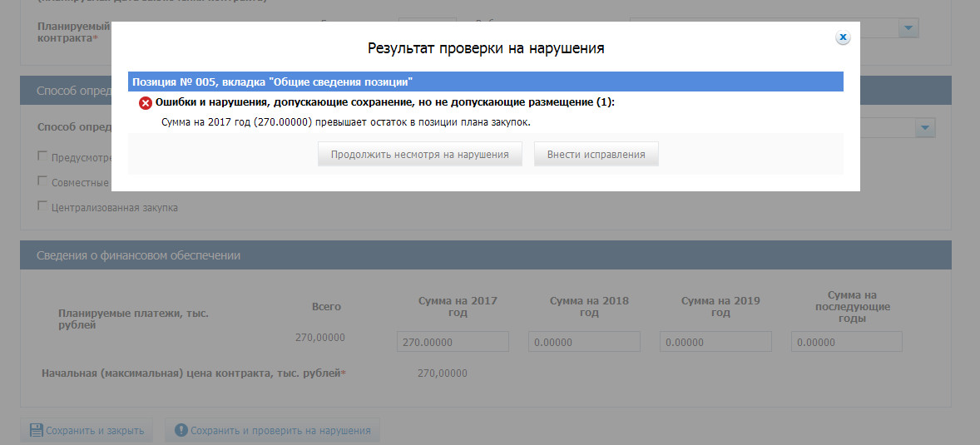Click the Сумма на последующие годы field
Viewport: 980px width, 445px height.
tap(846, 342)
